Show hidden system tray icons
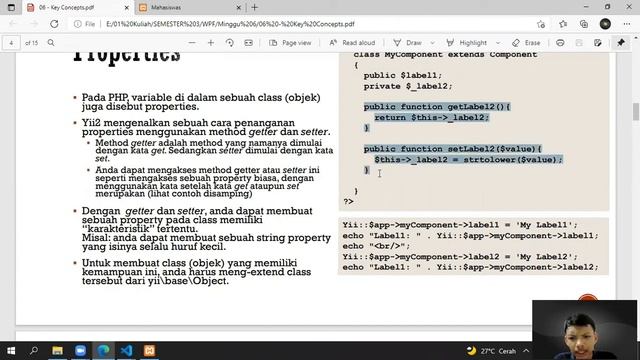Viewport: 640px width, 360px height. 526,351
